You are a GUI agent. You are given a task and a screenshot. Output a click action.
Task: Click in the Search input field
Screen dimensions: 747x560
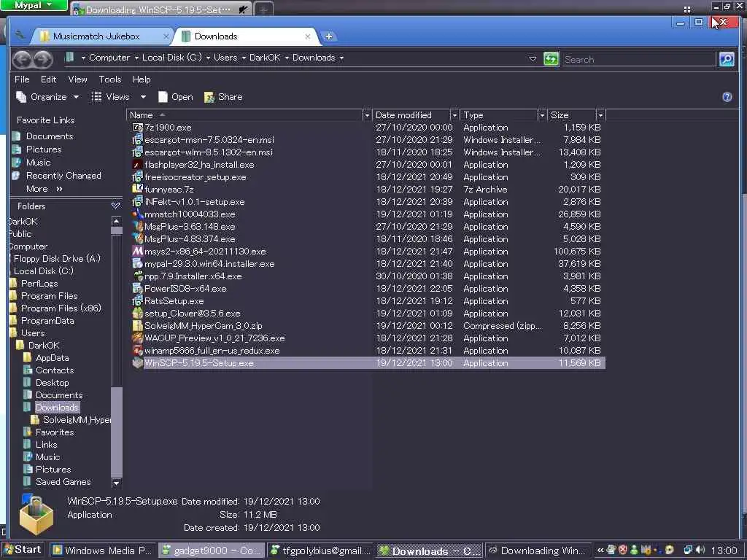(x=638, y=60)
